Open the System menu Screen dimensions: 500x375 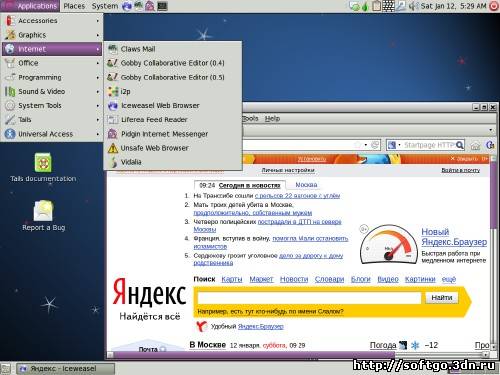[x=105, y=6]
